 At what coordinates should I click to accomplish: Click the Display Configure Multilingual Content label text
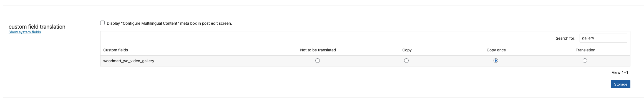point(169,23)
